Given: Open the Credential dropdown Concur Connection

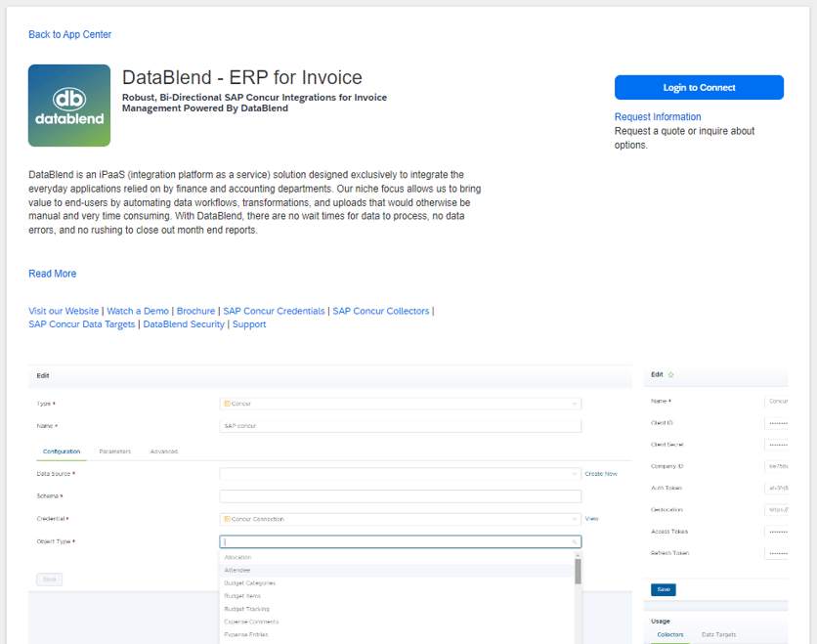Looking at the screenshot, I should click(400, 519).
